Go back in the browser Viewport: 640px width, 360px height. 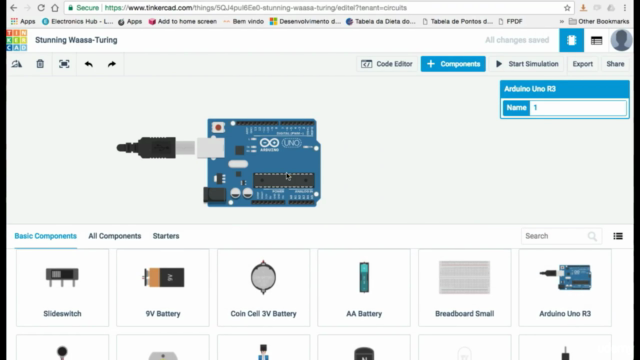[13, 8]
